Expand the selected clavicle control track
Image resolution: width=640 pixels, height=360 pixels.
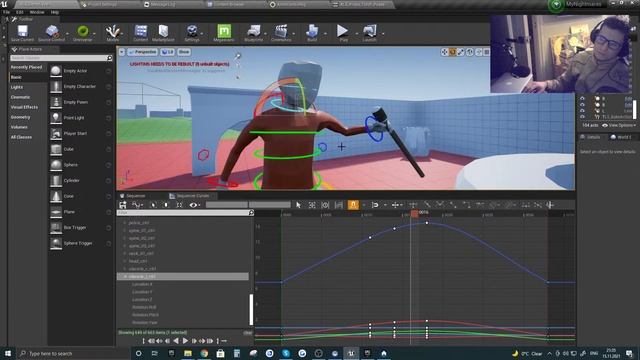point(125,277)
